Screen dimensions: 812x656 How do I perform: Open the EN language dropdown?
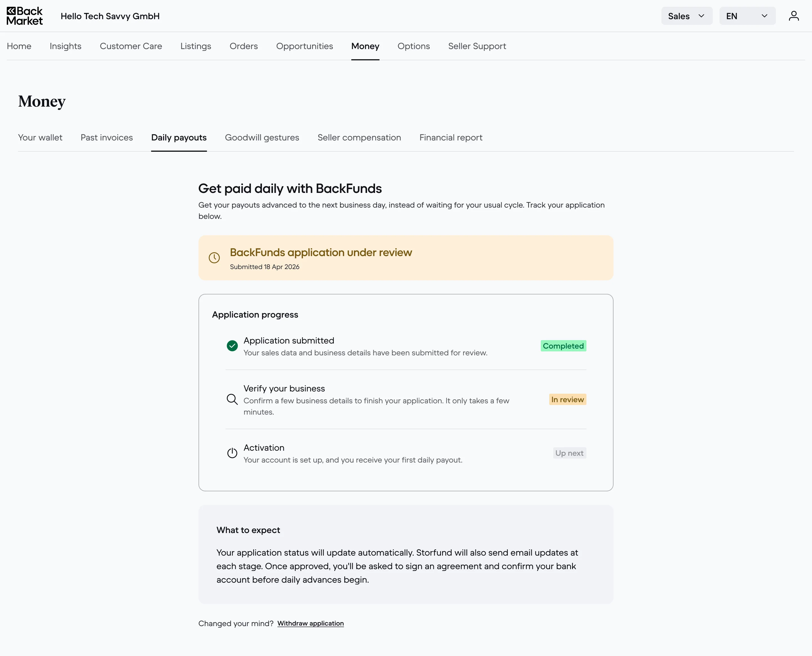click(x=747, y=16)
